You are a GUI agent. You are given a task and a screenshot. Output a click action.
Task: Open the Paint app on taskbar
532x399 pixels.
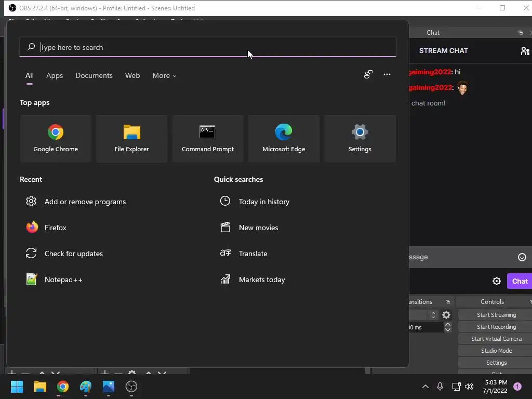click(x=86, y=387)
